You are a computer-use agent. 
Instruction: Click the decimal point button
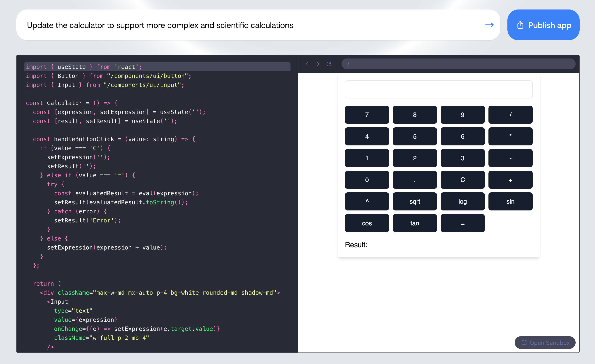415,180
